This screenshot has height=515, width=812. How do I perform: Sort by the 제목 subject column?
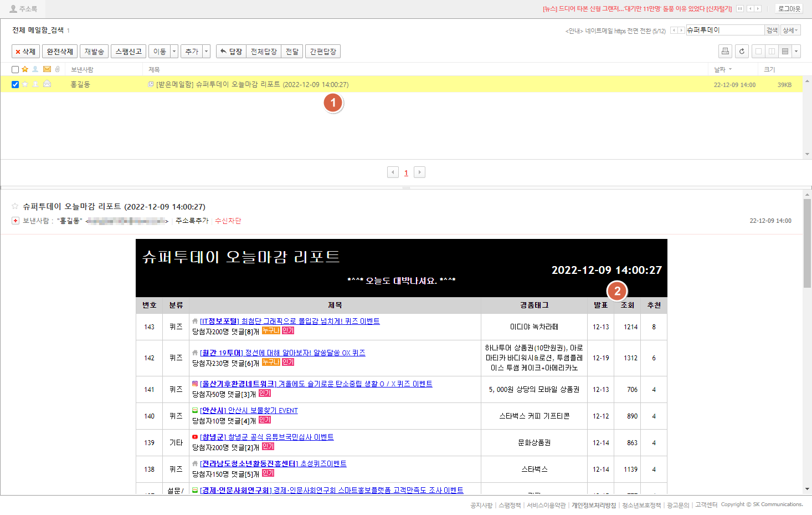click(154, 69)
